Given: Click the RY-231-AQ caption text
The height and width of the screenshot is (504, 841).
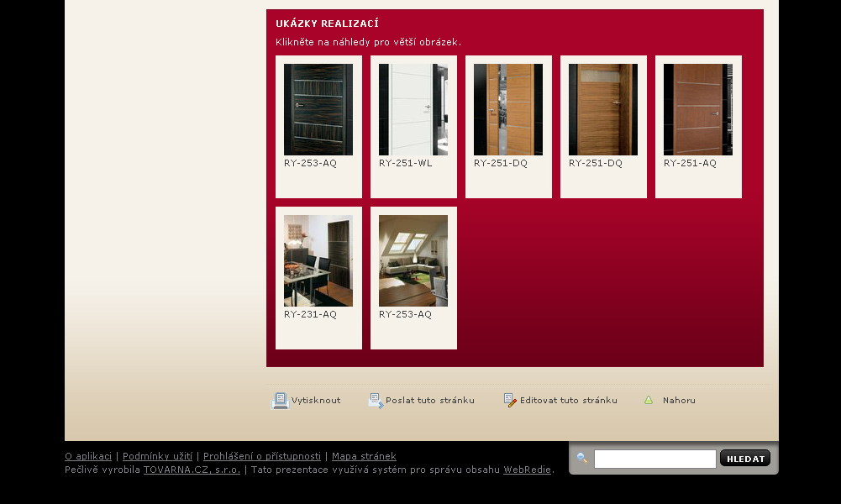Looking at the screenshot, I should click(x=311, y=314).
